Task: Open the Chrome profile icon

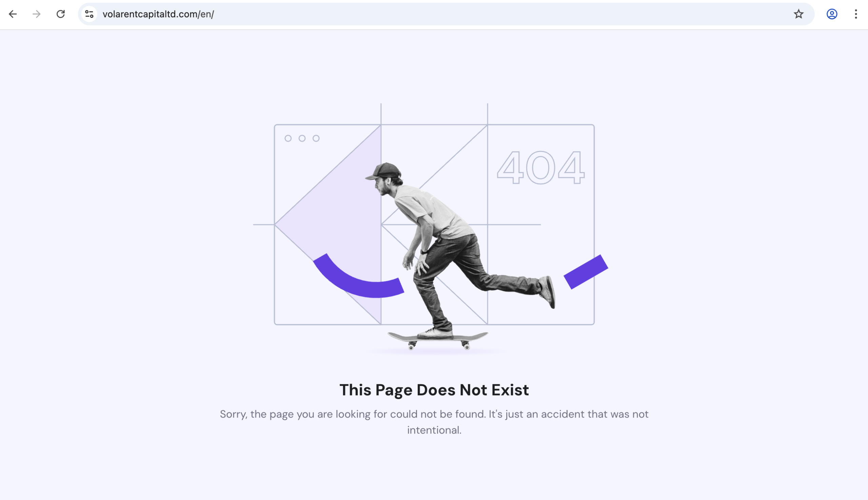Action: pos(832,14)
